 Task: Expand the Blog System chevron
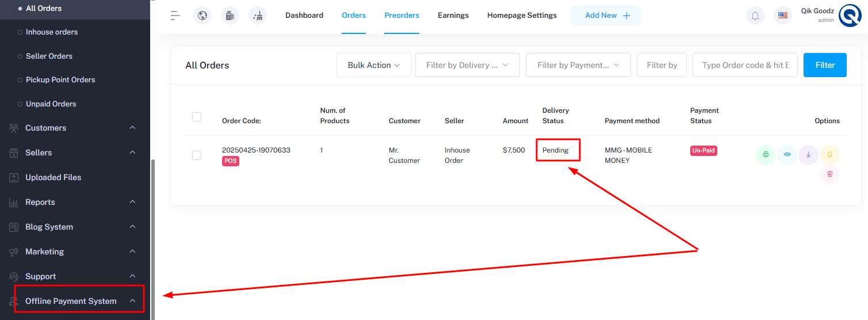(132, 227)
